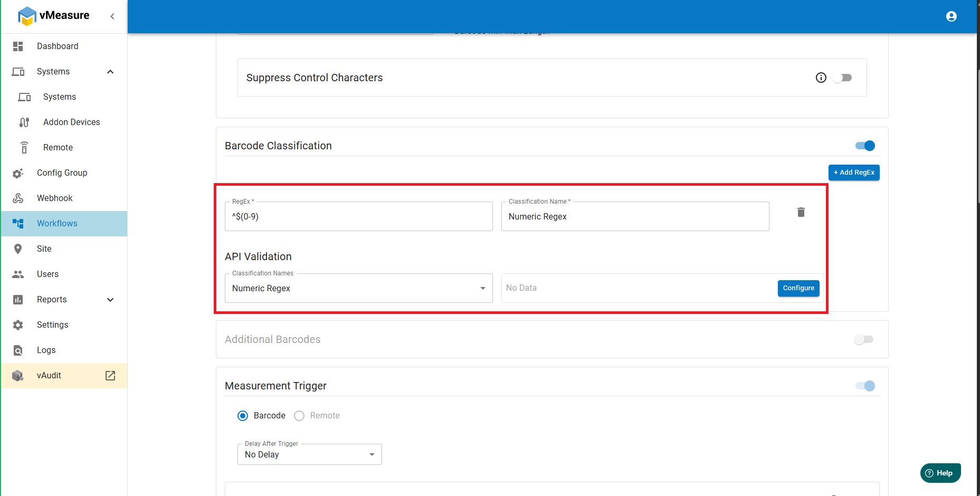The width and height of the screenshot is (980, 496).
Task: Click the Dashboard grid icon
Action: pyautogui.click(x=18, y=46)
